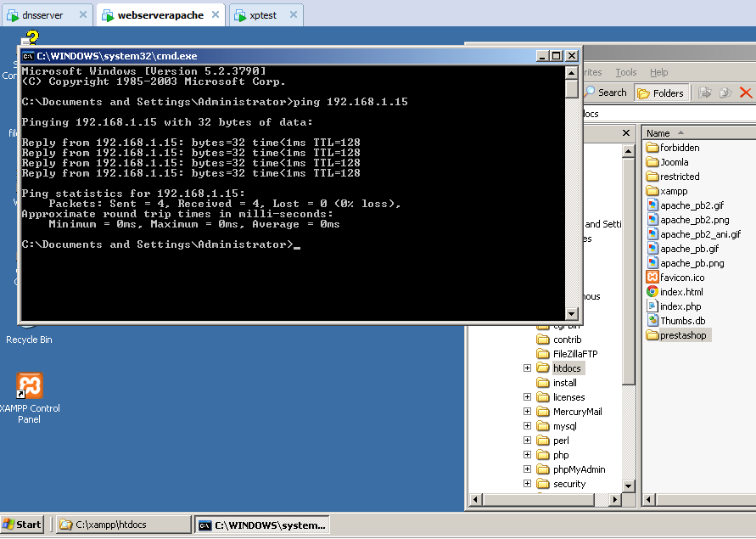Open Tools menu in Explorer window
The width and height of the screenshot is (756, 539).
pos(626,72)
